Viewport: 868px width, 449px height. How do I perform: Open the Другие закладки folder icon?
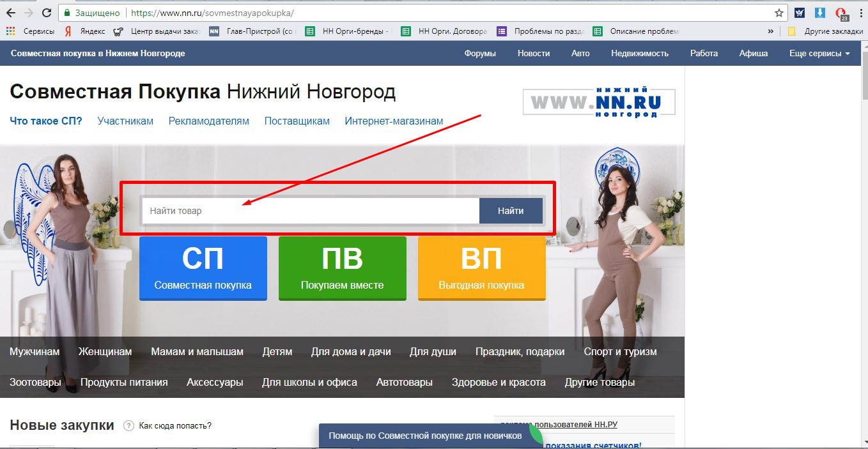791,31
